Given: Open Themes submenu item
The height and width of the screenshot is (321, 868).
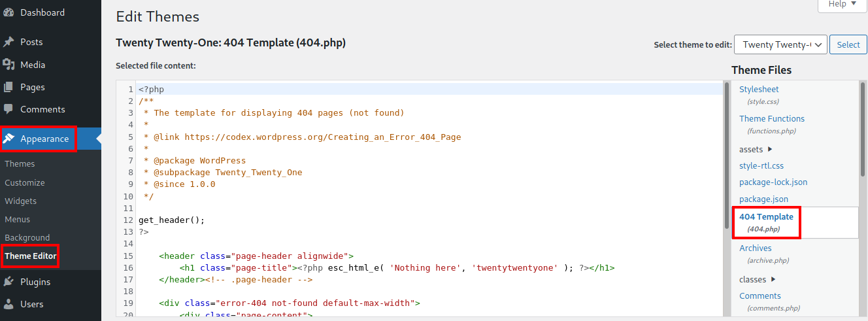Looking at the screenshot, I should [x=20, y=164].
